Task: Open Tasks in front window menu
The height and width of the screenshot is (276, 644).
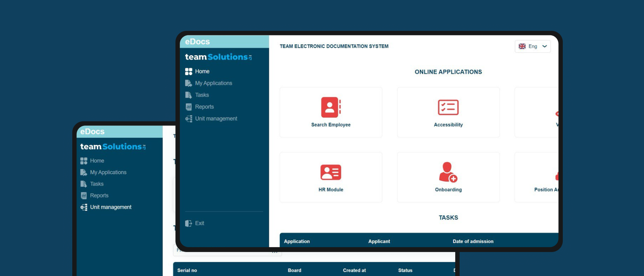Action: pyautogui.click(x=202, y=95)
